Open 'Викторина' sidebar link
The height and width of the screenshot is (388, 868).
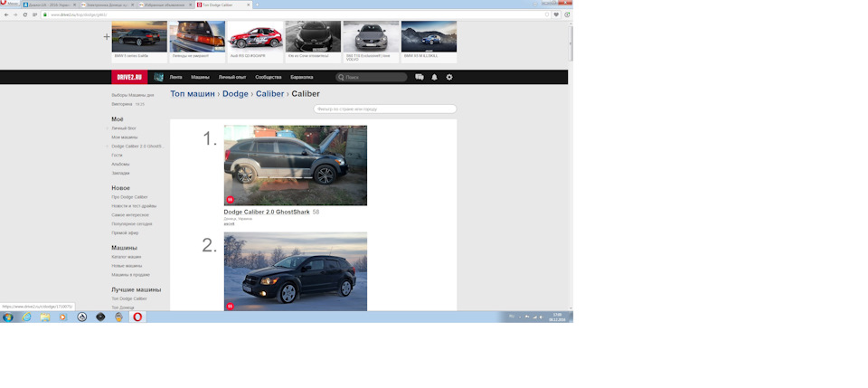(122, 104)
